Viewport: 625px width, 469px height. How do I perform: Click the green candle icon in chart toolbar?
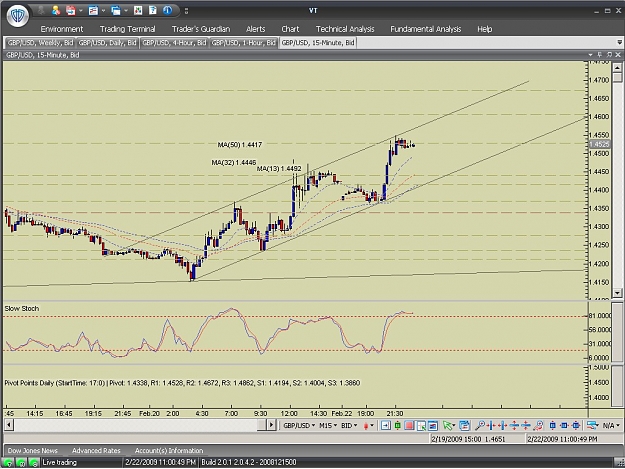point(397,426)
